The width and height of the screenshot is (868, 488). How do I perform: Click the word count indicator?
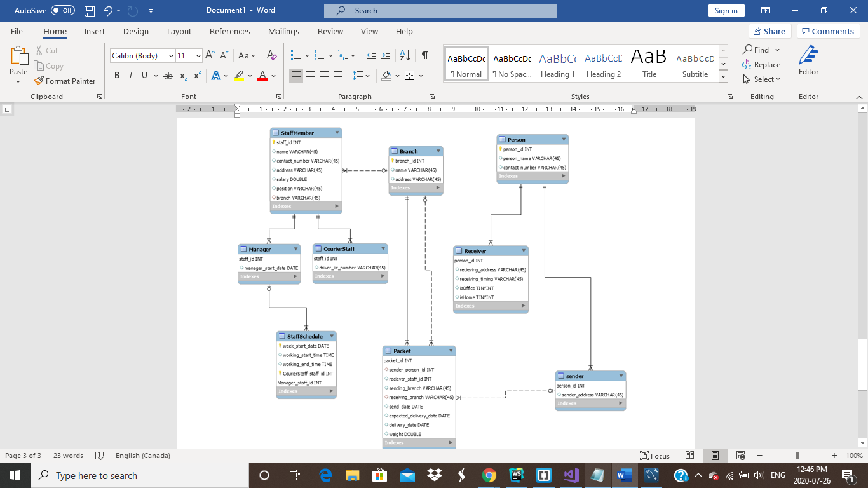[67, 456]
